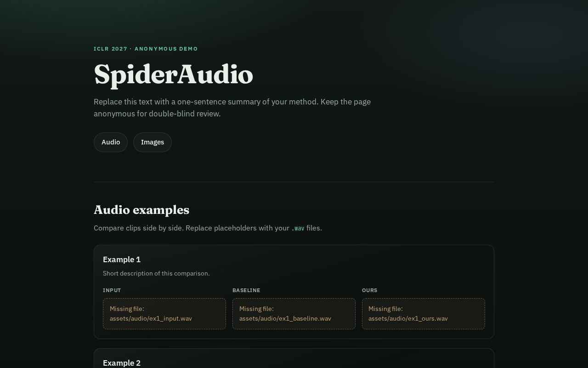Click the BASELINE column label

[246, 290]
